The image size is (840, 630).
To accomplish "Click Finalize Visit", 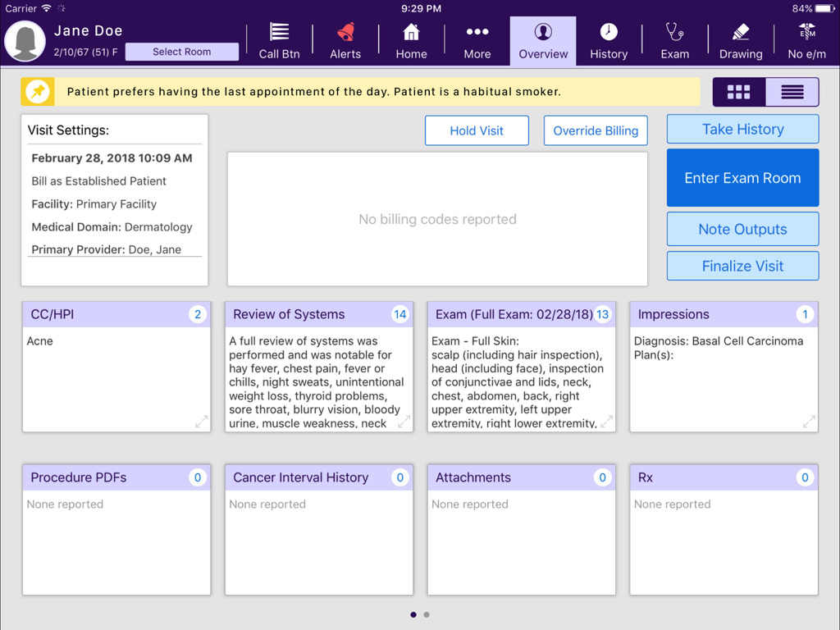I will pos(742,265).
